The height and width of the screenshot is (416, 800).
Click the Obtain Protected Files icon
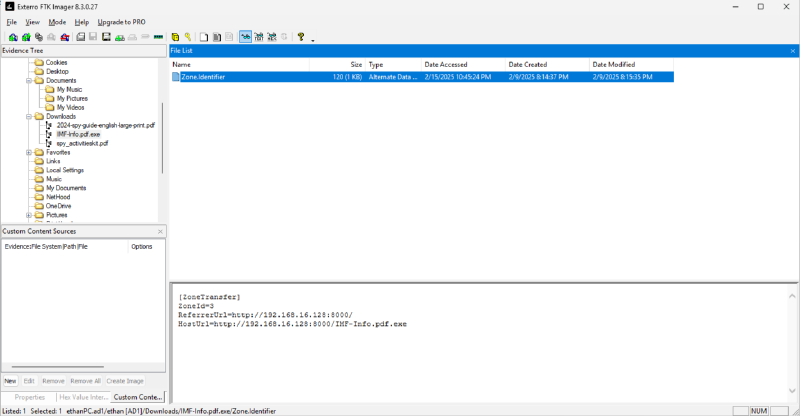[175, 37]
